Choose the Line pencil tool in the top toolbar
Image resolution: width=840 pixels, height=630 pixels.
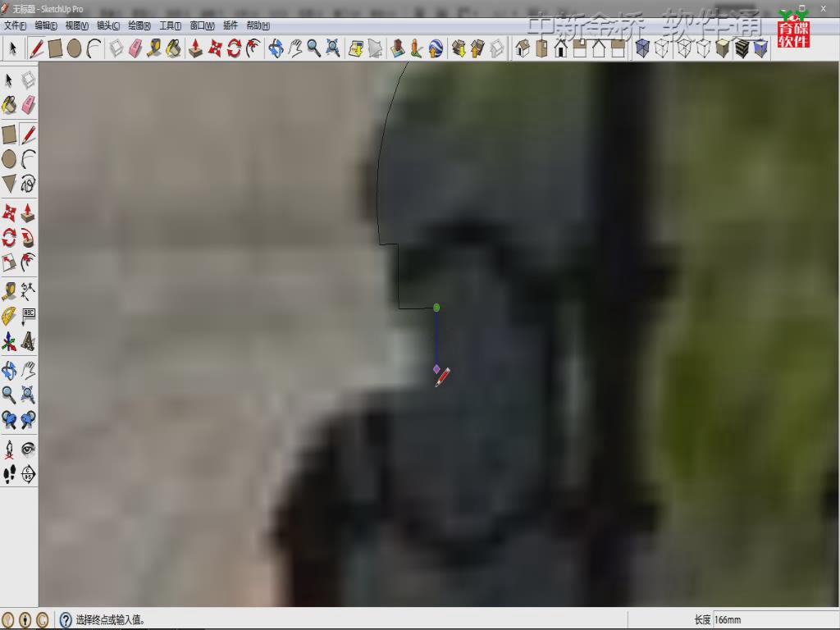[36, 48]
